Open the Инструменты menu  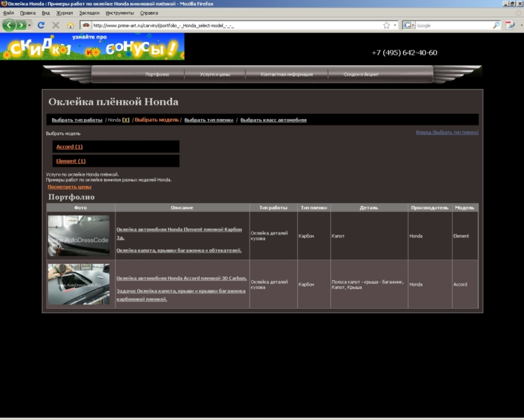point(120,13)
